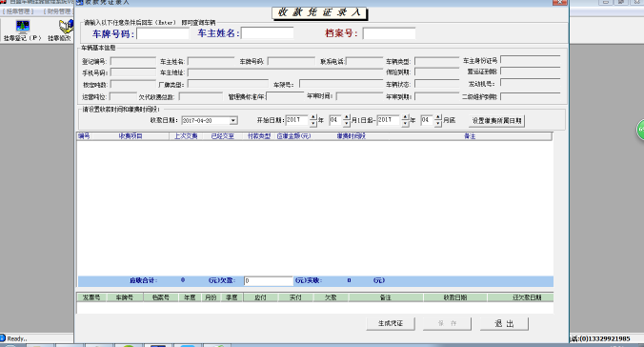The width and height of the screenshot is (644, 347).
Task: Click the start year field showing 2017
Action: click(x=297, y=120)
